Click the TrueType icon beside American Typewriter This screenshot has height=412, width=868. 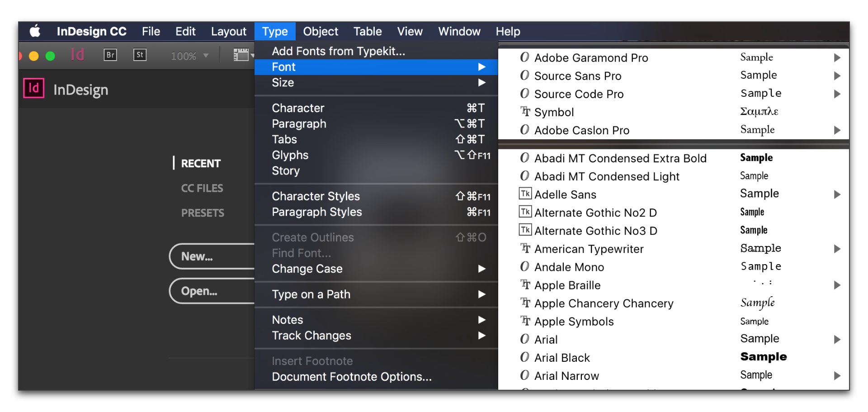(525, 248)
